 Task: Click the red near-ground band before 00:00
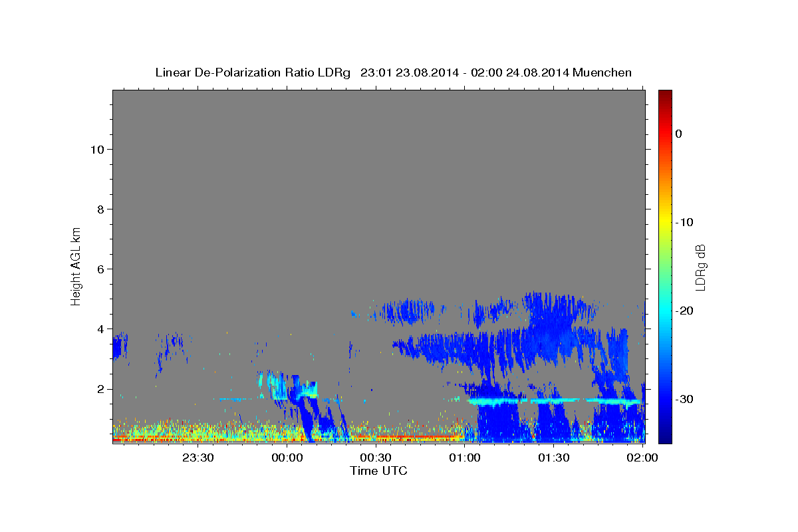coord(209,440)
